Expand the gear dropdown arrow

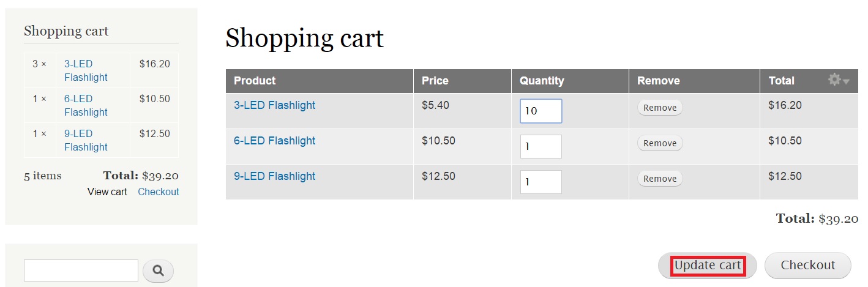[x=847, y=81]
